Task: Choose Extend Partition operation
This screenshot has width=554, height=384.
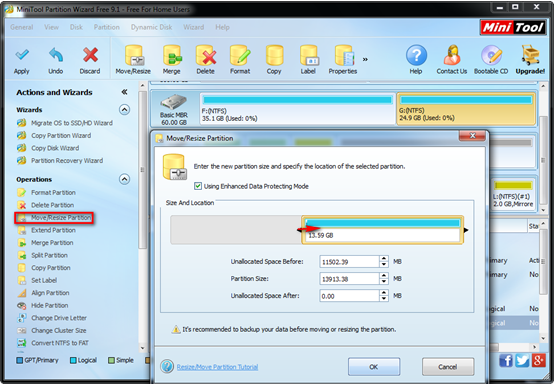Action: [x=53, y=230]
